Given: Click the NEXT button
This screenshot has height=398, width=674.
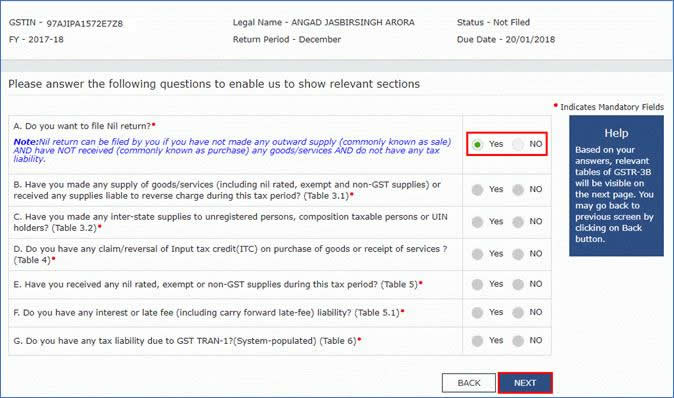Looking at the screenshot, I should 525,383.
